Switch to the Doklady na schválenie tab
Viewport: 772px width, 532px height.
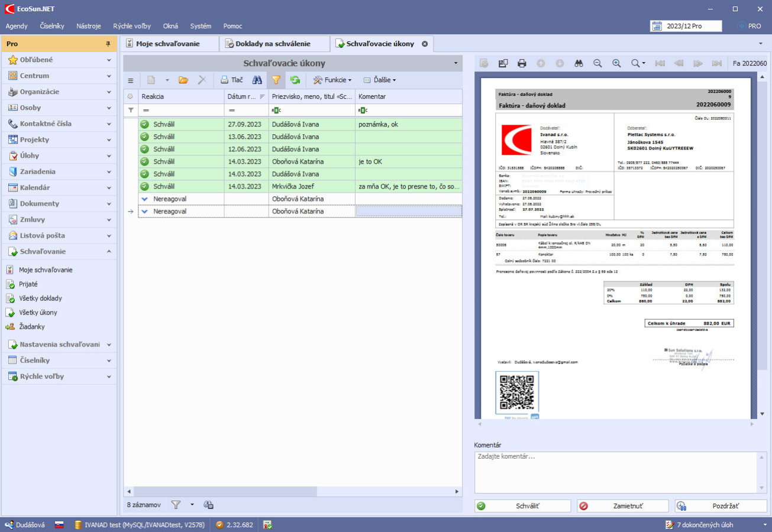click(273, 44)
